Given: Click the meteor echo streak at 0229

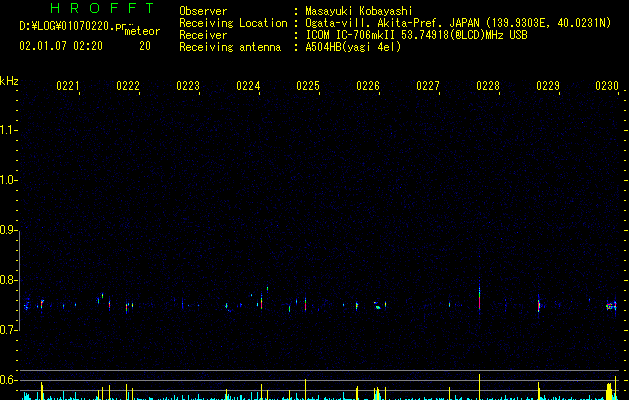Looking at the screenshot, I should (539, 306).
